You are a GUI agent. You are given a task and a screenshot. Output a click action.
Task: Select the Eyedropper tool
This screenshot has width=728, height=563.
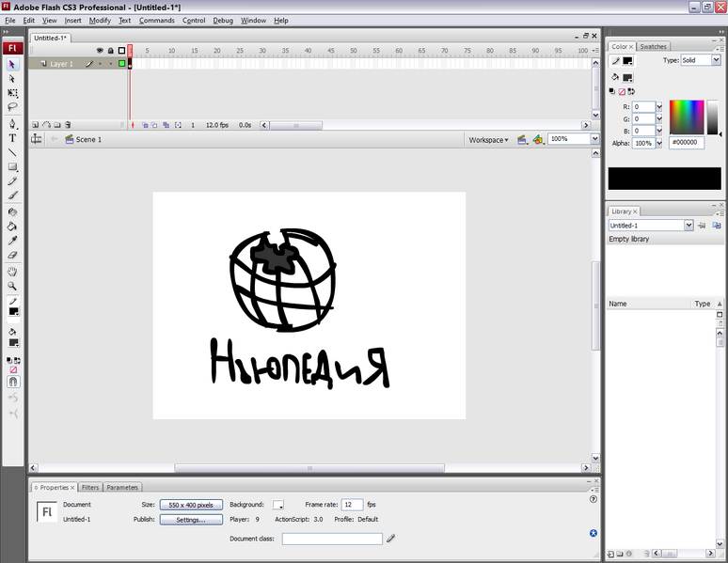(12, 241)
